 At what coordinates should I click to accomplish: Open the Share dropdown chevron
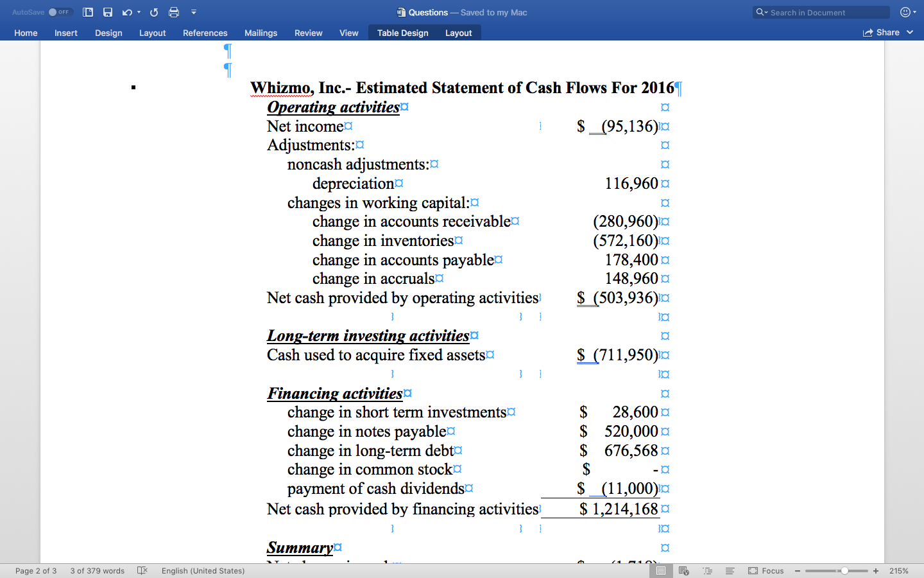click(910, 32)
